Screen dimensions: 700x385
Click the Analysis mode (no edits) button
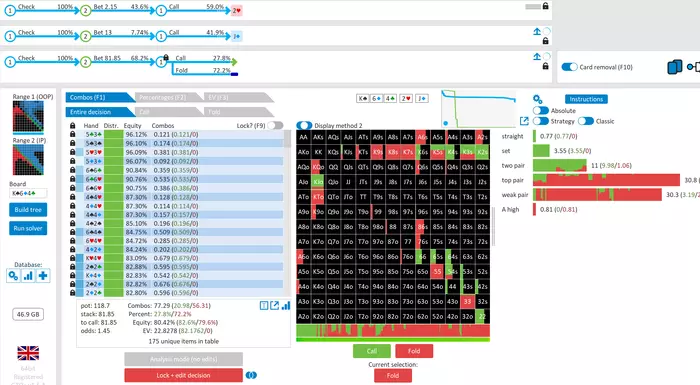point(183,359)
